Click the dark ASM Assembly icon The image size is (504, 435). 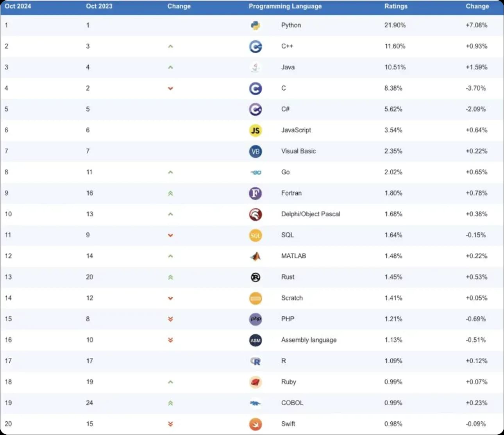click(256, 340)
